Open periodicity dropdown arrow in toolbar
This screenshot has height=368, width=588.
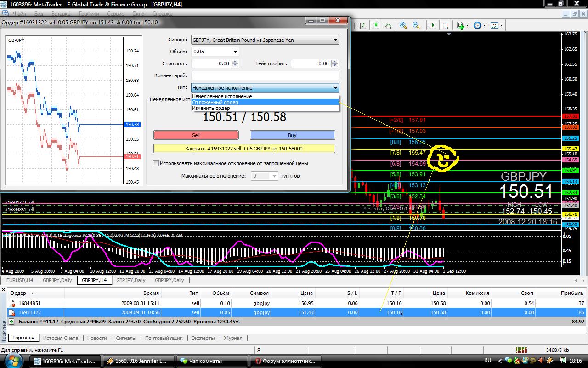pos(484,26)
